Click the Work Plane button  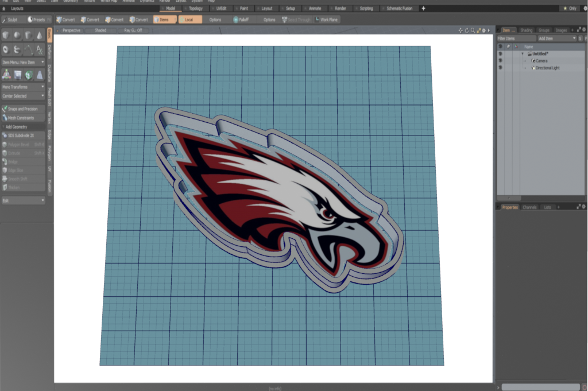tap(326, 20)
